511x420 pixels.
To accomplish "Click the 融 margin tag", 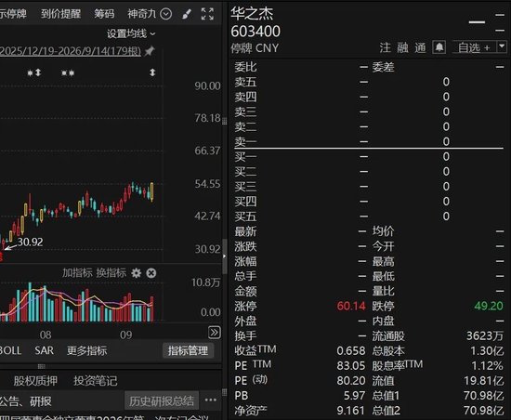I will pos(402,47).
